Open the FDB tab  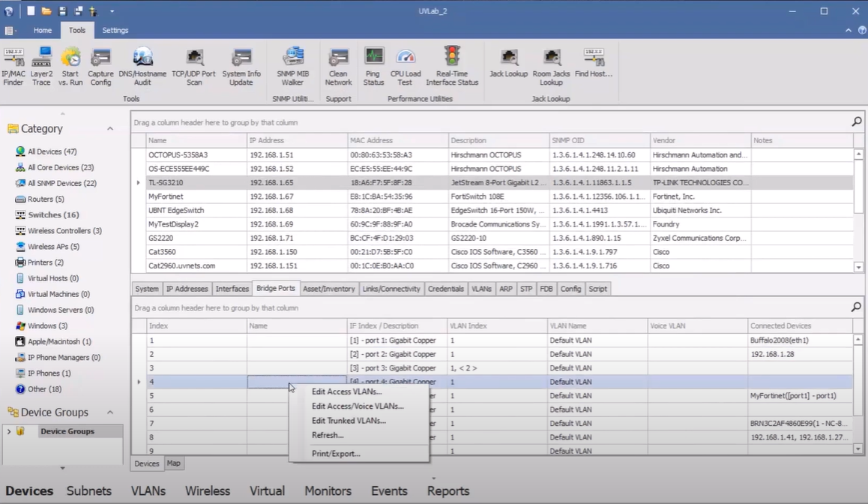coord(546,289)
